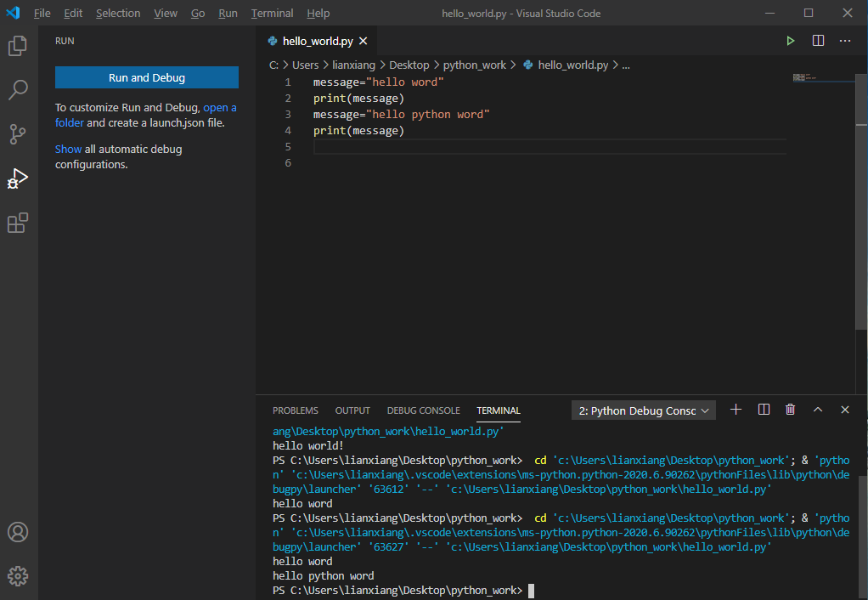Select the Run and Debug activity icon
This screenshot has height=600, width=868.
(x=18, y=178)
